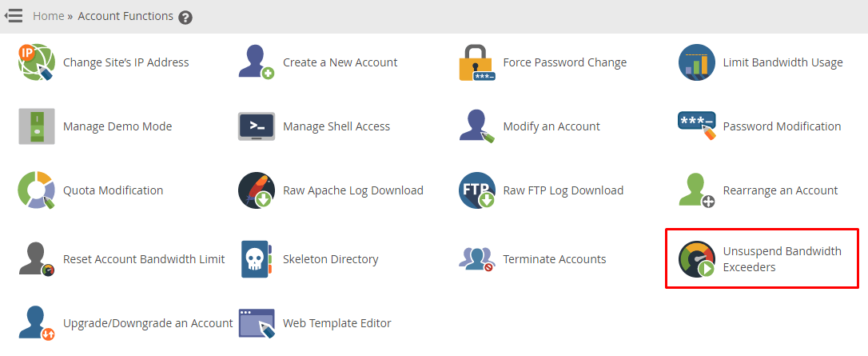Open the Limit Bandwidth Usage chart icon
Screen dimensions: 868x356
point(696,62)
